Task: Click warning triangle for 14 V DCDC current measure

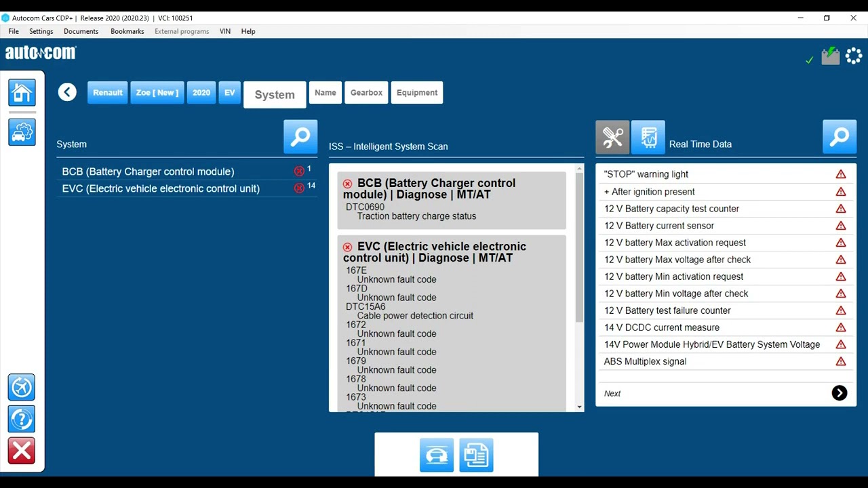Action: (841, 327)
